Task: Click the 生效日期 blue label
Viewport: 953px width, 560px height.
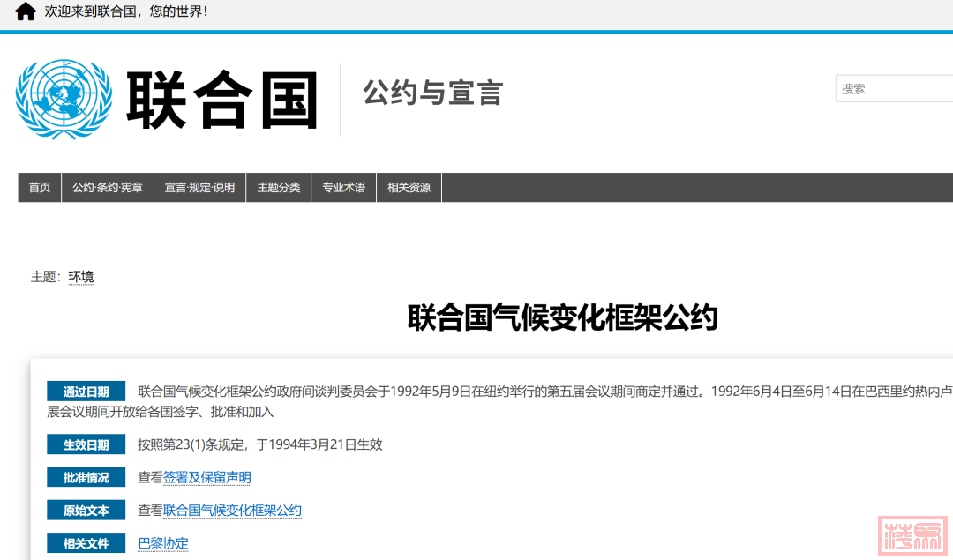Action: pos(86,445)
